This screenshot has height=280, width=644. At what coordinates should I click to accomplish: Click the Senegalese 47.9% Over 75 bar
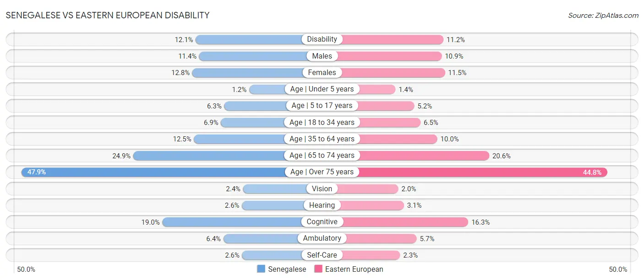156,172
